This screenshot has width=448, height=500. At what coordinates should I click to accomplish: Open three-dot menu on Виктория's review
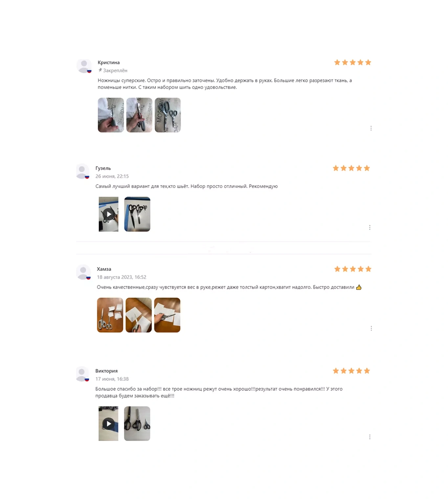370,437
